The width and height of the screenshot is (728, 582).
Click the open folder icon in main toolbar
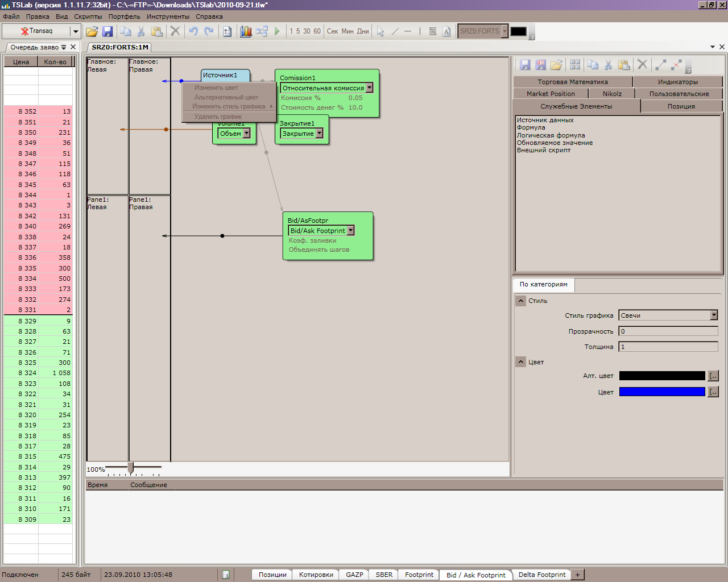click(92, 31)
